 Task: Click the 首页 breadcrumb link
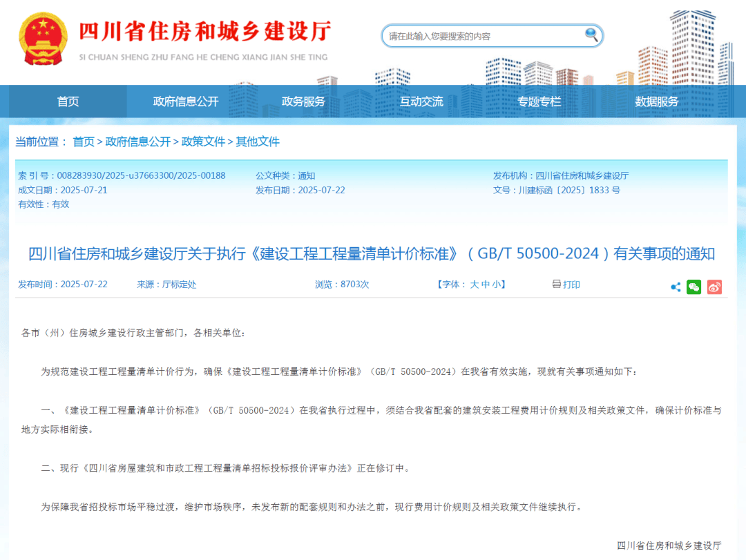pyautogui.click(x=84, y=142)
